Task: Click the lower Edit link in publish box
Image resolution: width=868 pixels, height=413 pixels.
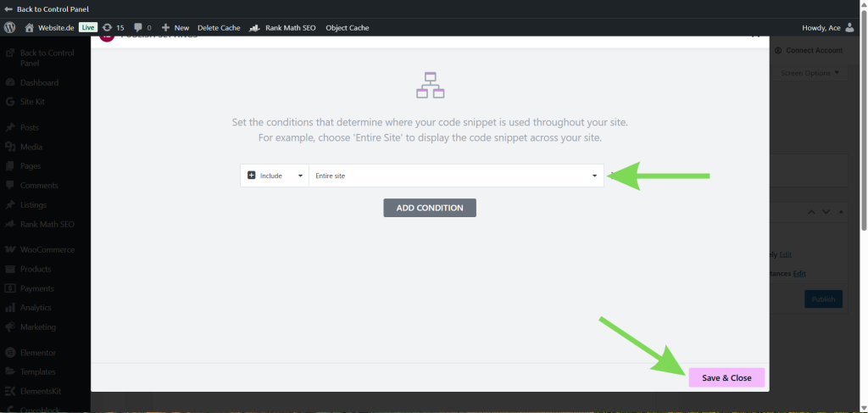Action: (x=799, y=273)
